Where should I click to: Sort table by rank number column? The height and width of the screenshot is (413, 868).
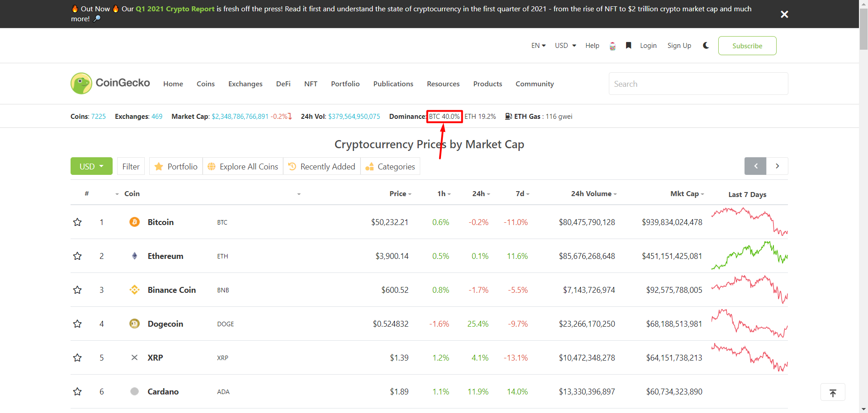point(86,193)
